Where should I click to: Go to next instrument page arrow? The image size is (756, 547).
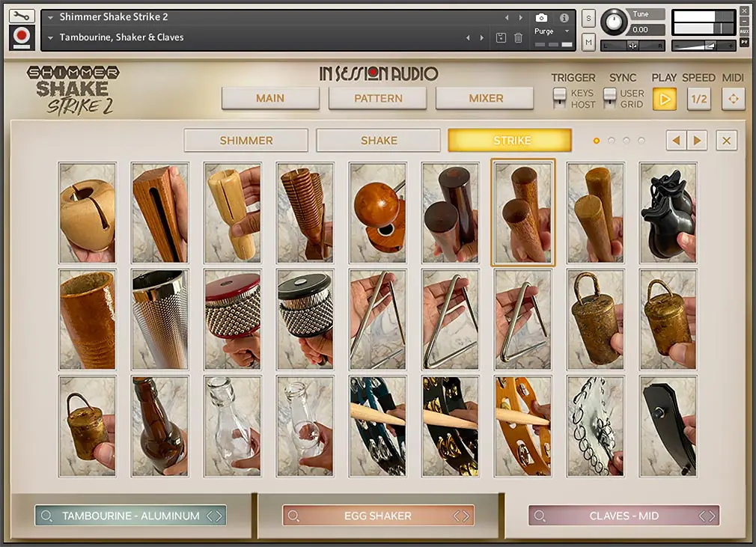[x=697, y=141]
